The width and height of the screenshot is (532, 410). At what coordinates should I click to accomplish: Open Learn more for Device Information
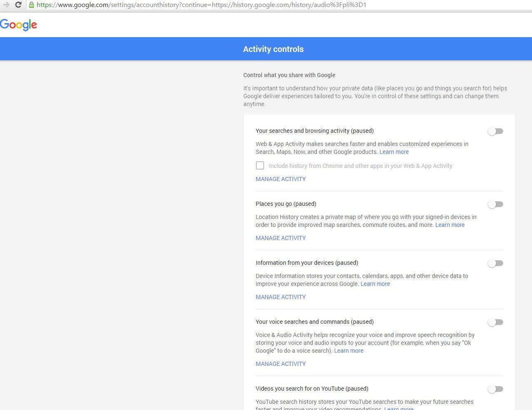click(x=375, y=284)
